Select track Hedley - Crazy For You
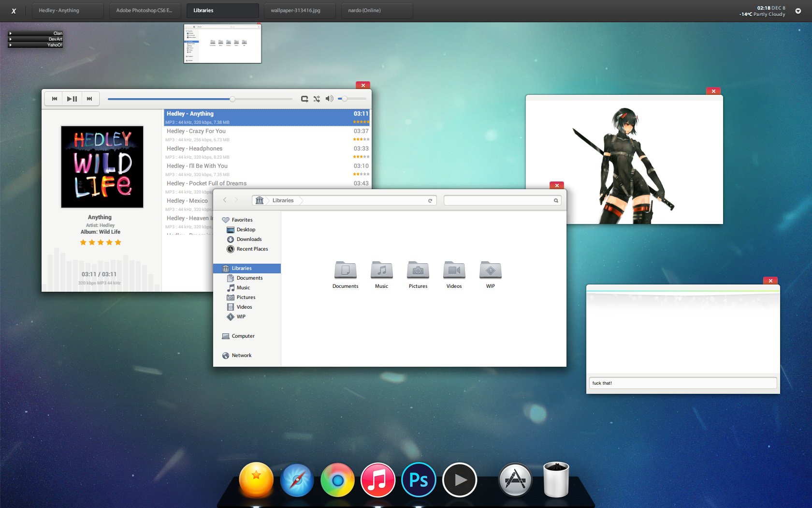The height and width of the screenshot is (508, 812). tap(267, 135)
